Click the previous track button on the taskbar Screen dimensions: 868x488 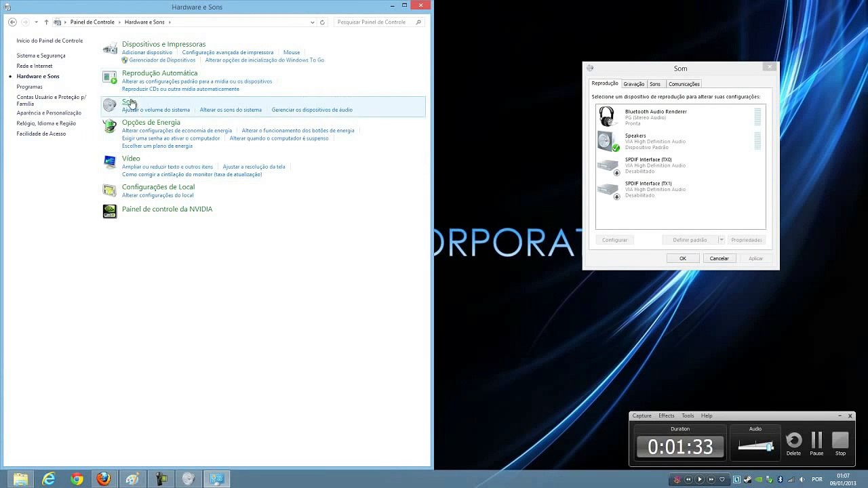pyautogui.click(x=688, y=479)
